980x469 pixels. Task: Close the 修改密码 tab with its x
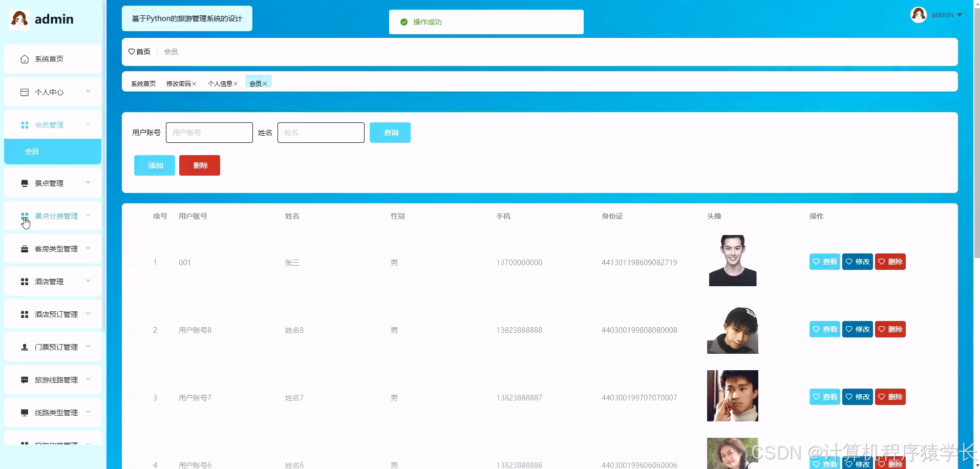194,84
